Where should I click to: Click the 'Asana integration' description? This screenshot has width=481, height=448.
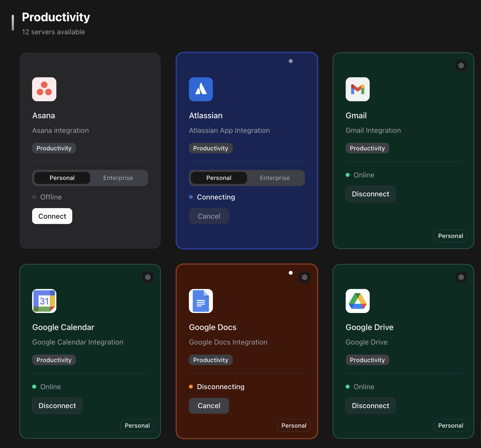click(x=61, y=131)
